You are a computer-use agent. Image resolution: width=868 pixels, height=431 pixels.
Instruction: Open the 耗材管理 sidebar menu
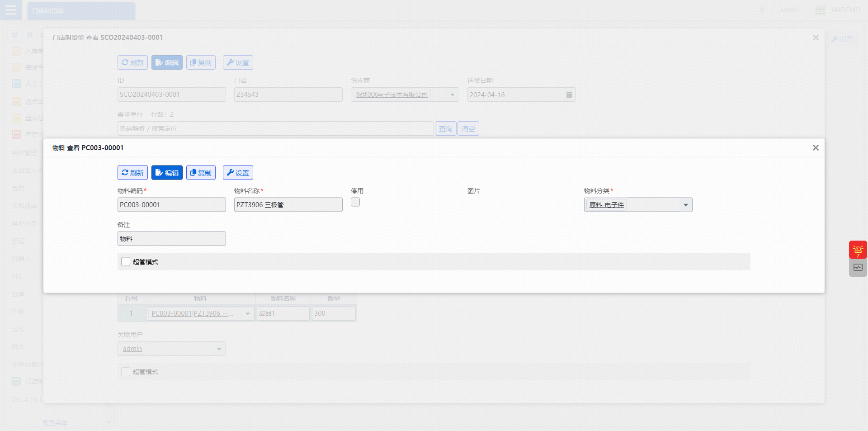pyautogui.click(x=24, y=153)
